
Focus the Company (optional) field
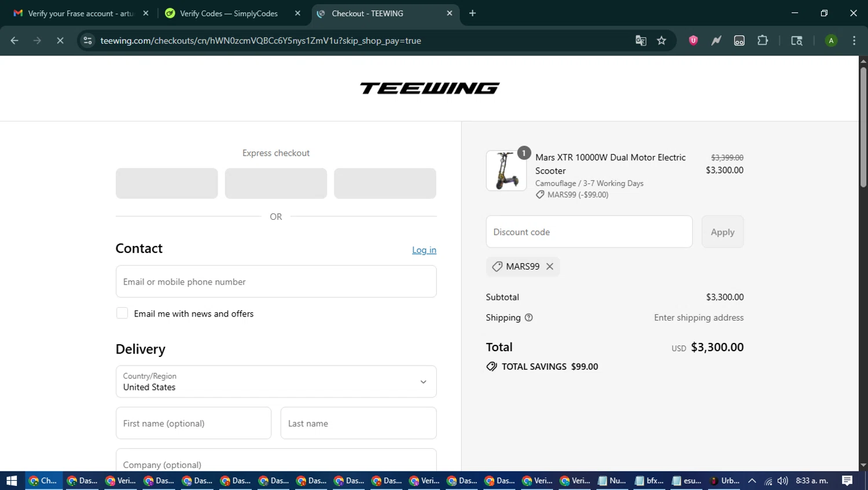276,460
